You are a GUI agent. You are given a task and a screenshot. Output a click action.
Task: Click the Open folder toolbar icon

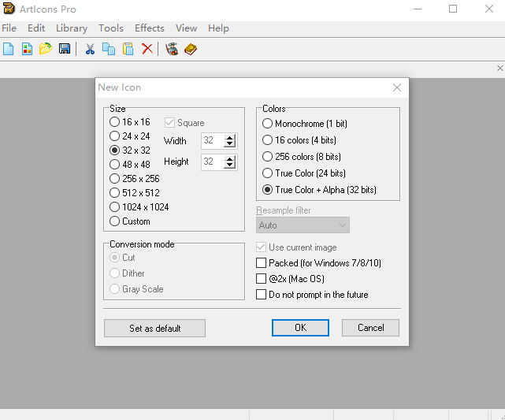click(46, 49)
